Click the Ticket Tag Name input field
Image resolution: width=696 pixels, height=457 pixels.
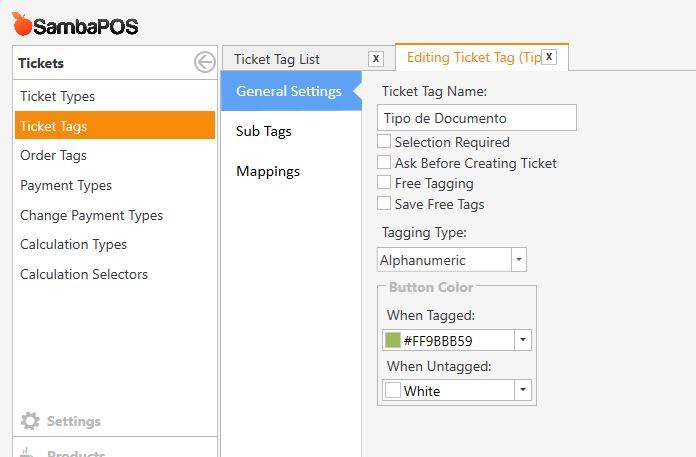click(x=477, y=118)
